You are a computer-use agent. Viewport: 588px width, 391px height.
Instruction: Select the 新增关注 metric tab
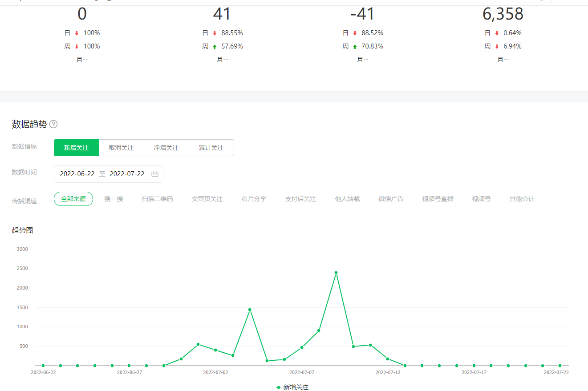[x=76, y=148]
